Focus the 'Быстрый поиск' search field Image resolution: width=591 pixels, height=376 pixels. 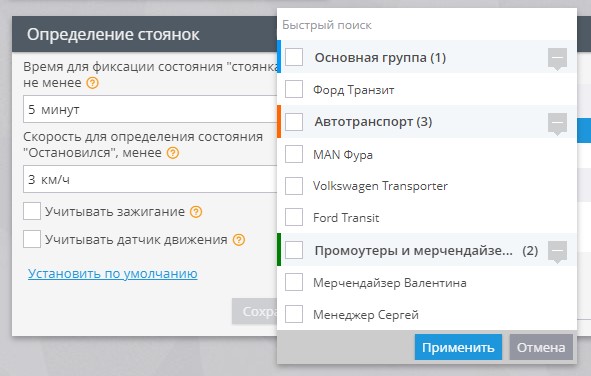click(427, 25)
